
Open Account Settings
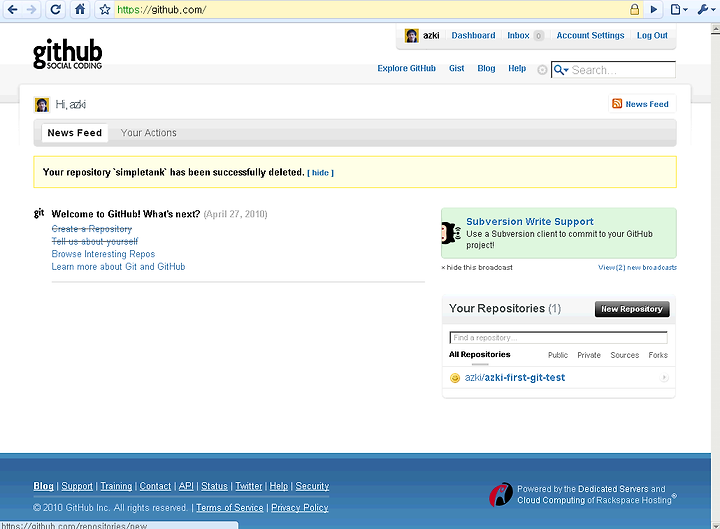[x=591, y=35]
